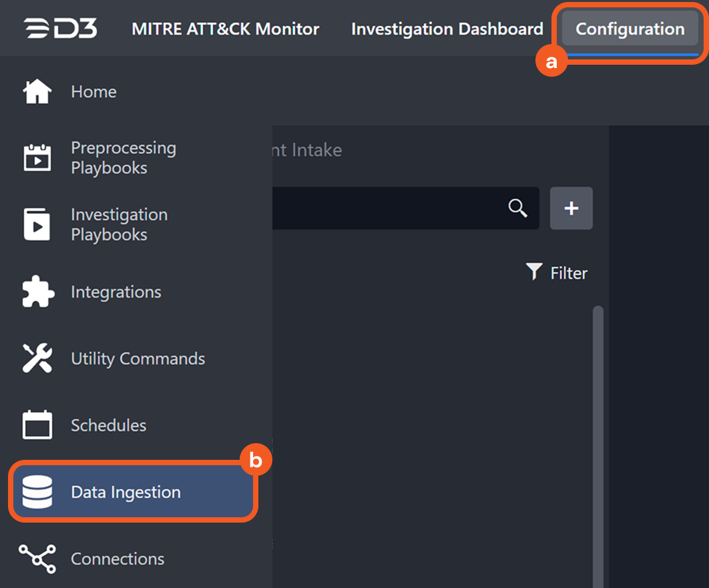The height and width of the screenshot is (588, 709).
Task: Open the Schedules calendar icon
Action: (37, 425)
